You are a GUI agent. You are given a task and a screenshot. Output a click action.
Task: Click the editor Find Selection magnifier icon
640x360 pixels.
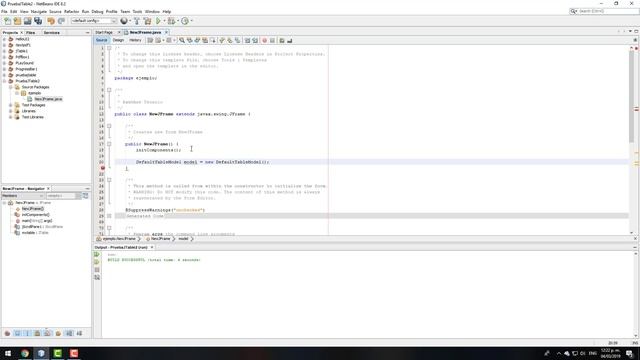182,40
